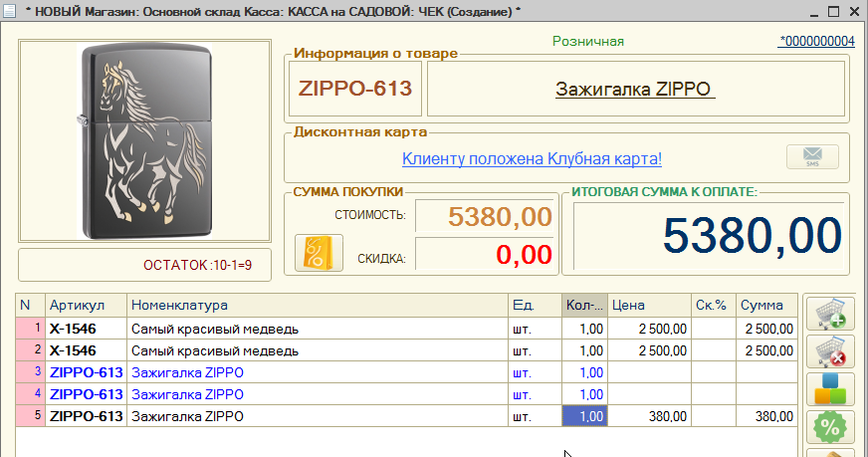
Task: Click ZIPPO-613 article code in info panel
Action: (354, 88)
